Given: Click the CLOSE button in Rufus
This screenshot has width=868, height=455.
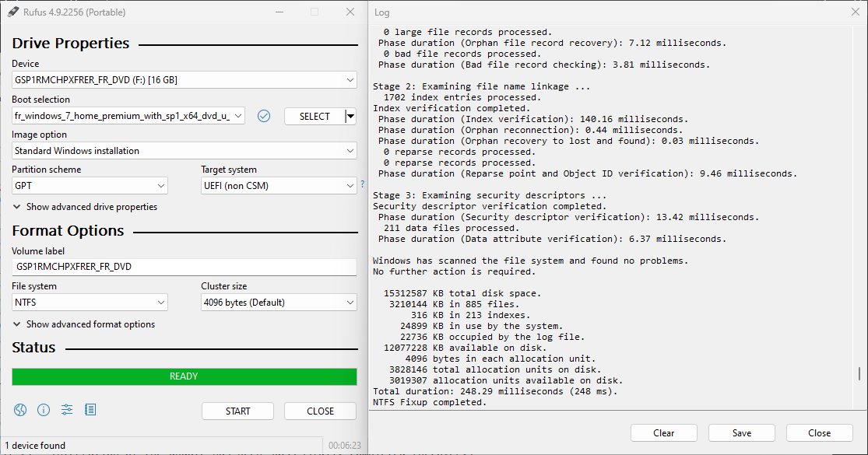Looking at the screenshot, I should point(321,411).
